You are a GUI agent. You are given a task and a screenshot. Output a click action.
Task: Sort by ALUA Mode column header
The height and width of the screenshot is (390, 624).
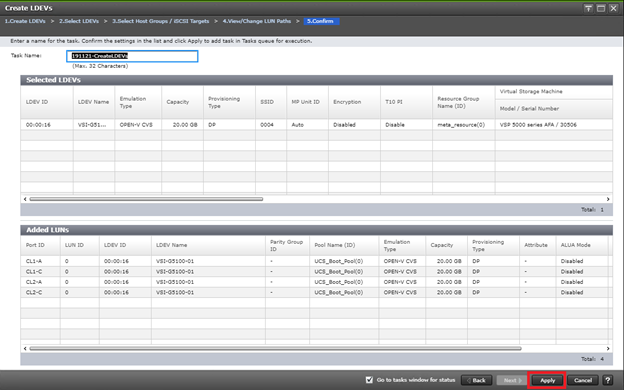click(x=582, y=245)
